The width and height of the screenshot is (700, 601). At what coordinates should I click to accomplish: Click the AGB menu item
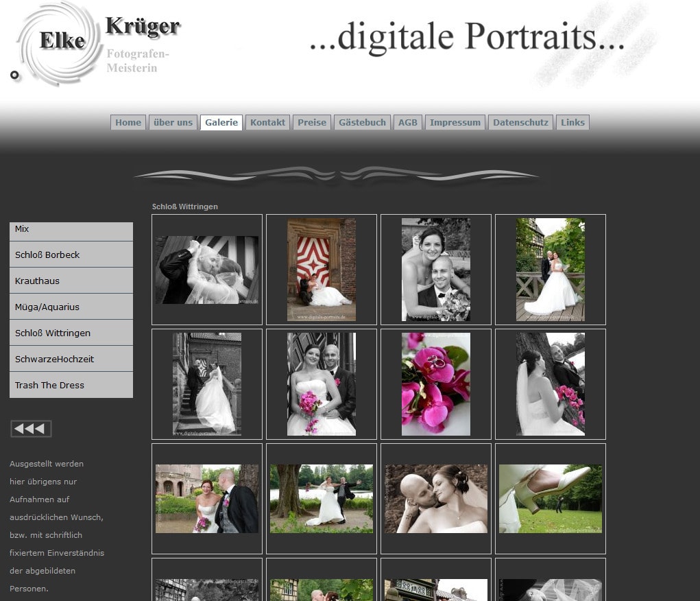pos(407,122)
